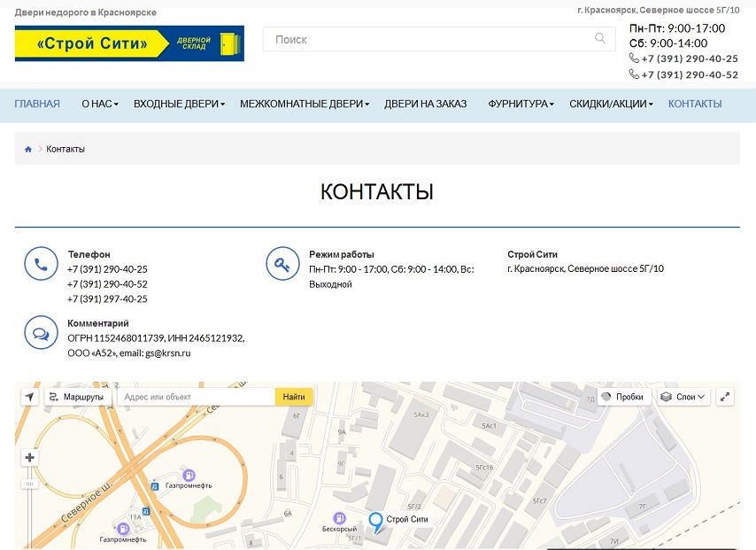
Task: Toggle the Пробки traffic layer
Action: [624, 397]
